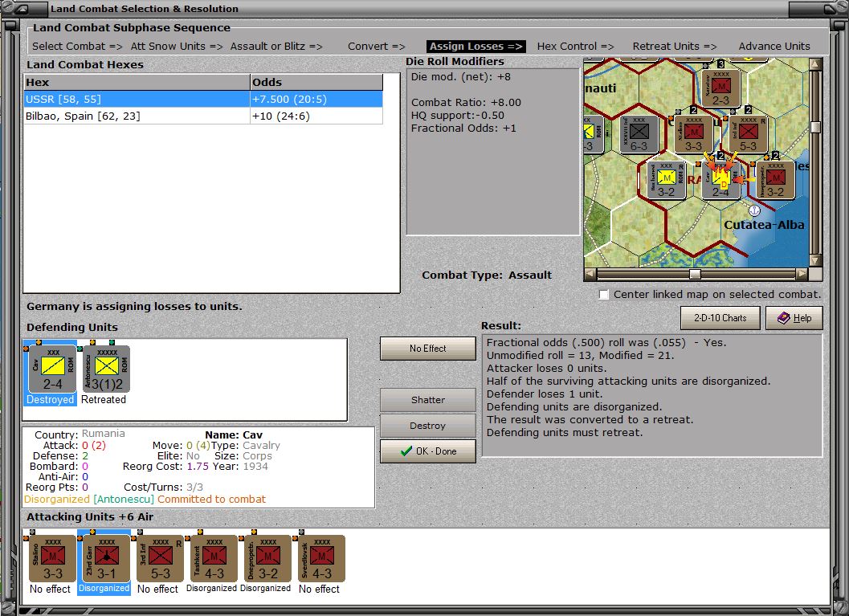The width and height of the screenshot is (849, 616).
Task: Select the Select Combat subphase step
Action: [x=77, y=46]
